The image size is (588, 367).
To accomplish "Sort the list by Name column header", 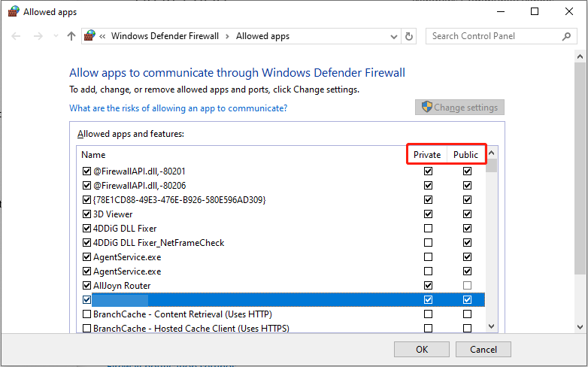I will (x=93, y=155).
